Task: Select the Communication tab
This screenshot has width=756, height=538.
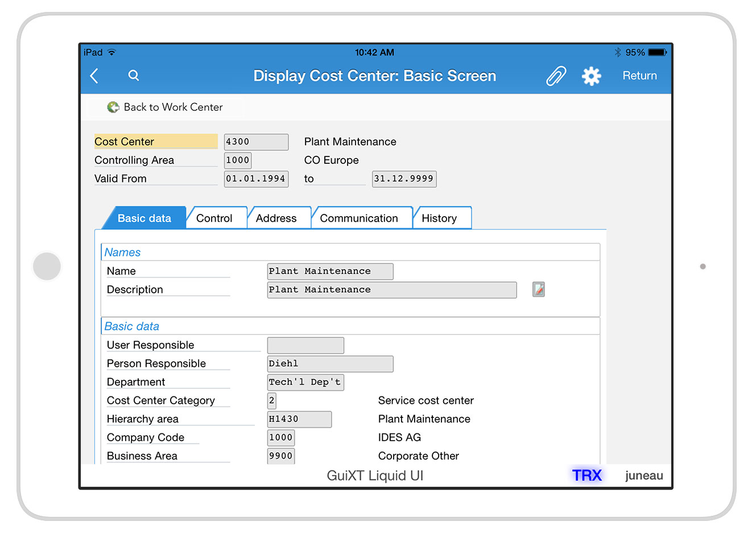Action: click(359, 218)
